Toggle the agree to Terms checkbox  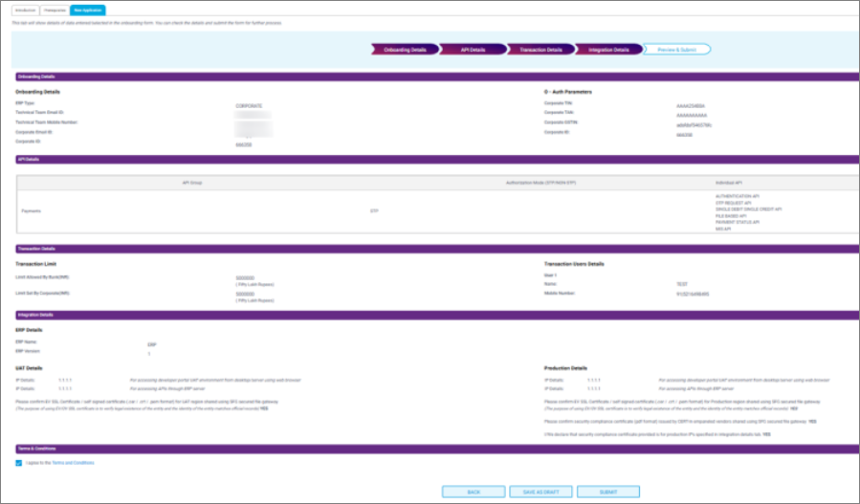19,463
